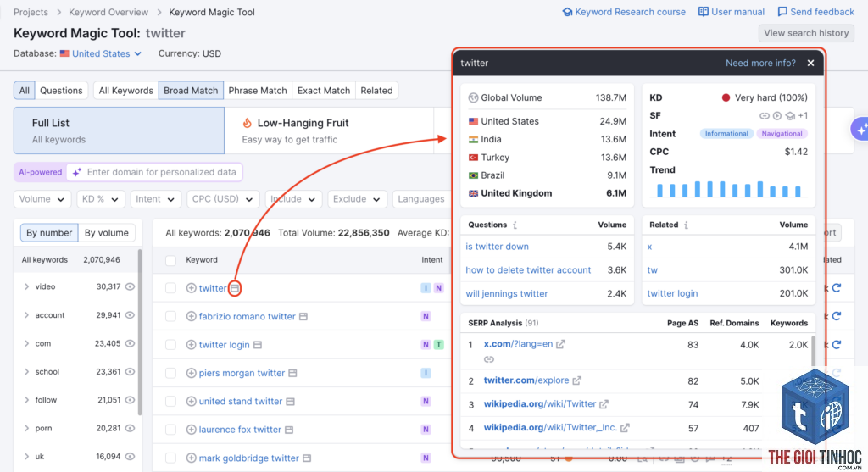The image size is (868, 472).
Task: Add united stand twitter with plus icon
Action: coord(191,401)
